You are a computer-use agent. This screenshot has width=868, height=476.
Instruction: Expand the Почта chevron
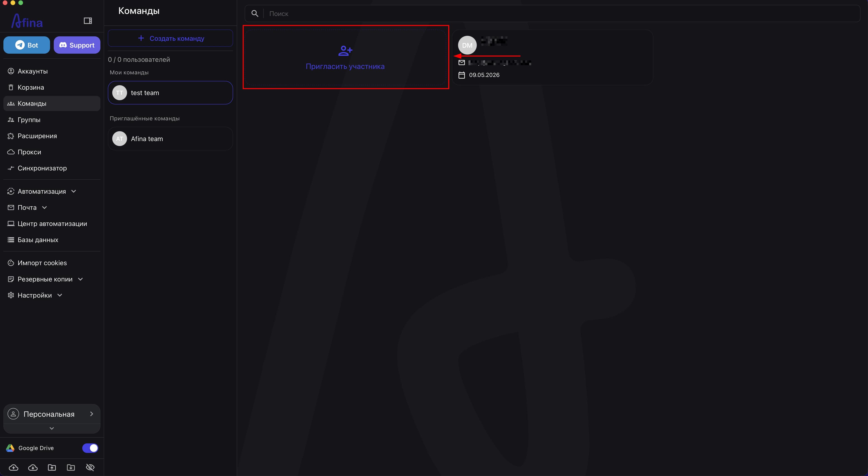(45, 207)
